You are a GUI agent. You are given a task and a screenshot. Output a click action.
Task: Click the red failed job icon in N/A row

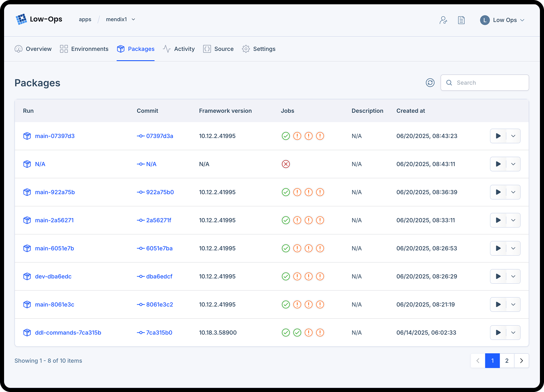click(286, 164)
